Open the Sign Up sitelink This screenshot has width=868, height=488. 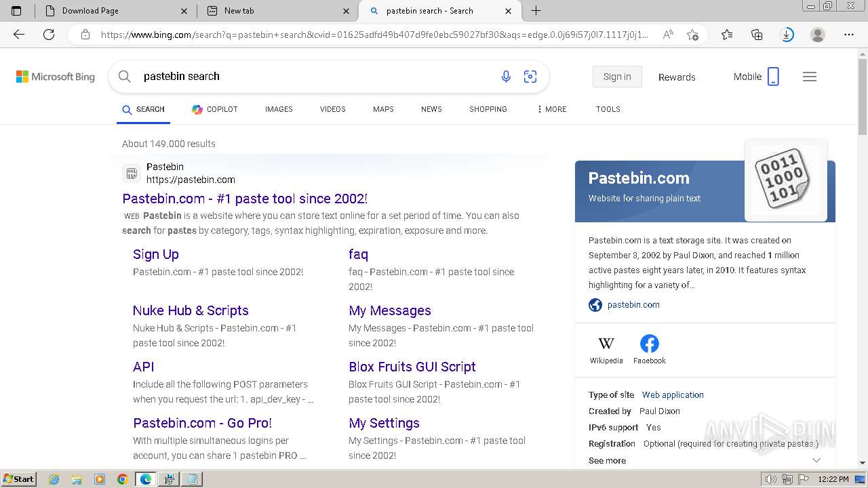point(156,254)
